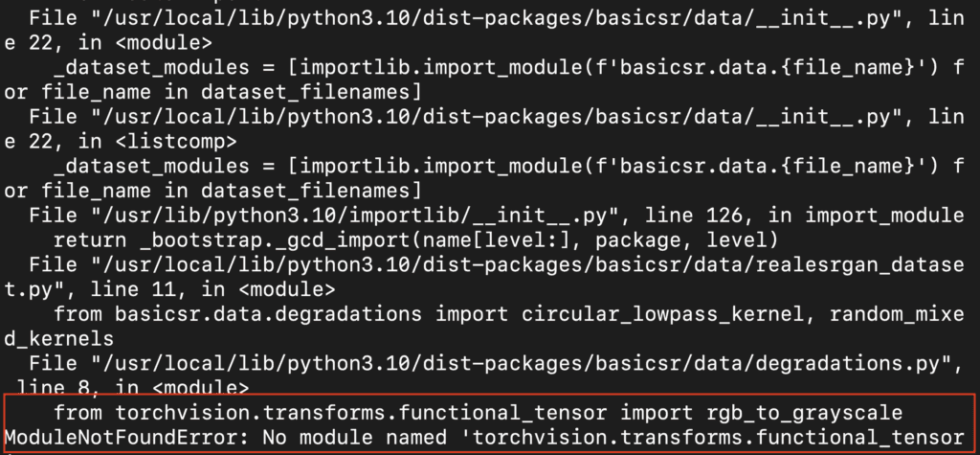
Task: Click the 'return' keyword in the traceback
Action: pyautogui.click(x=90, y=239)
